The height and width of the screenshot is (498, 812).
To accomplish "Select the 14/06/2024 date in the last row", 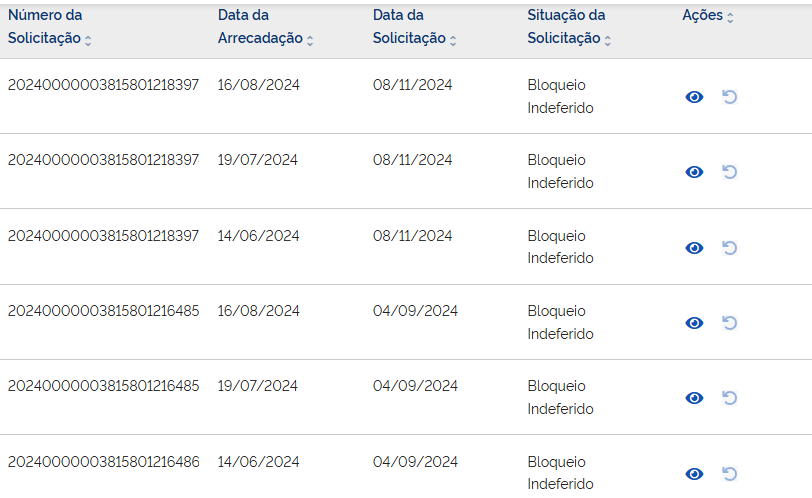I will click(258, 462).
